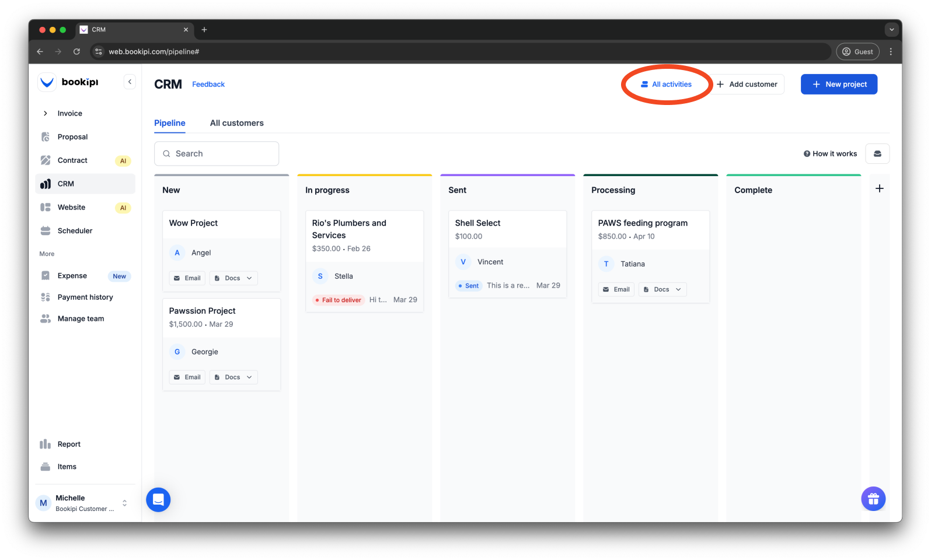This screenshot has height=560, width=931.
Task: Click customer Stella avatar
Action: [x=320, y=276]
